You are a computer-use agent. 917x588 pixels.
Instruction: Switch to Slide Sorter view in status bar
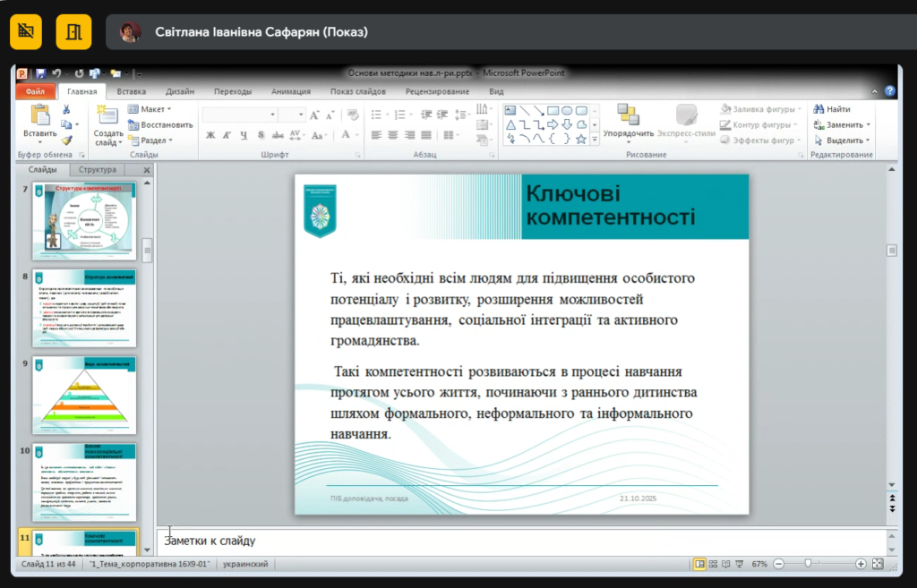coord(715,565)
